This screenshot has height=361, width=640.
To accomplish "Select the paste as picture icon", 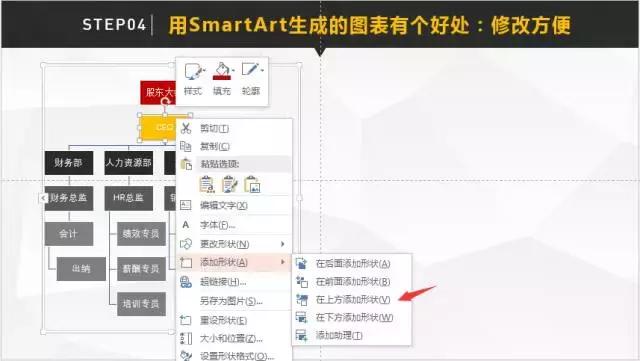I will pos(252,184).
